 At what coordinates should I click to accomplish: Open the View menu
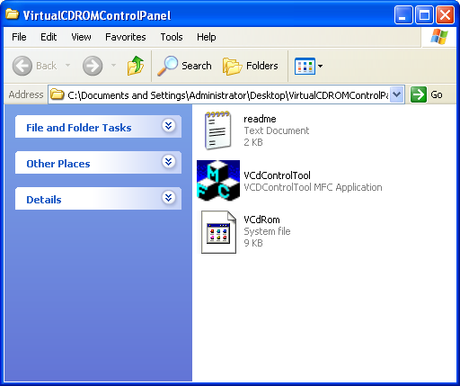click(x=81, y=37)
